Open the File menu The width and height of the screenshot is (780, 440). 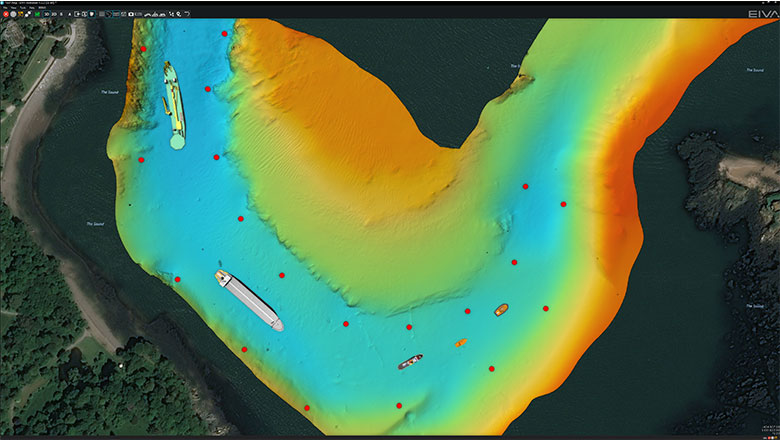coord(5,7)
